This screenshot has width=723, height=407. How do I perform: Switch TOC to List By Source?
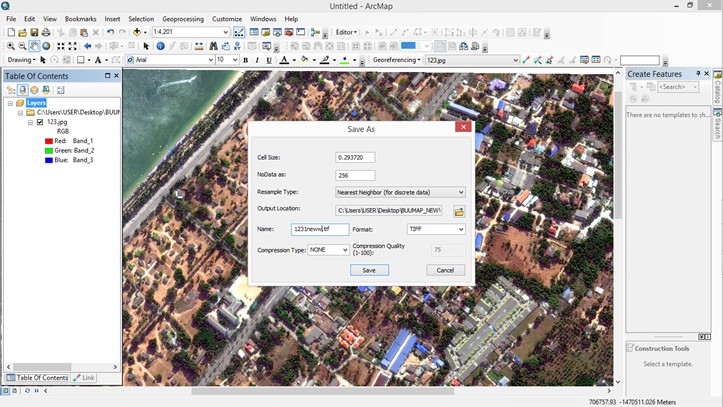22,90
